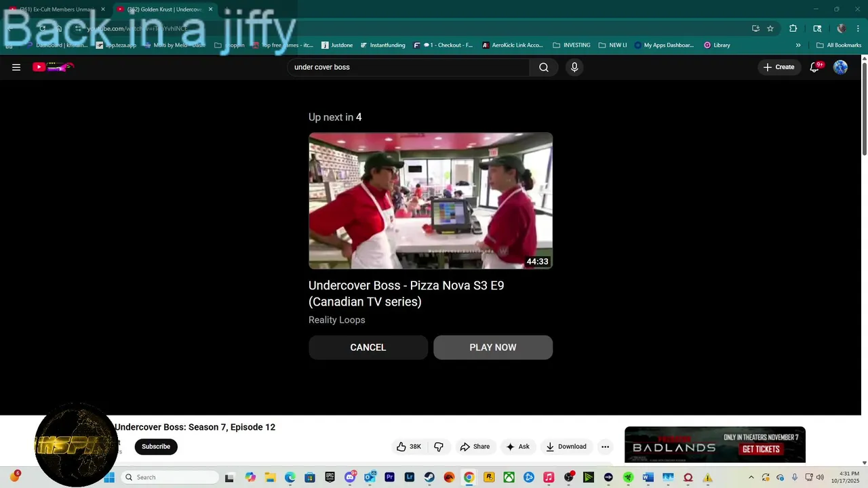The image size is (868, 488).
Task: Click the Chrome icon in the taskbar
Action: (469, 477)
